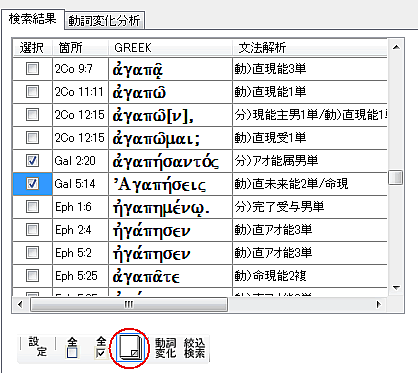Select the 2Co 9:7 reference cell
Viewport: 419px width, 374px height.
[x=80, y=69]
